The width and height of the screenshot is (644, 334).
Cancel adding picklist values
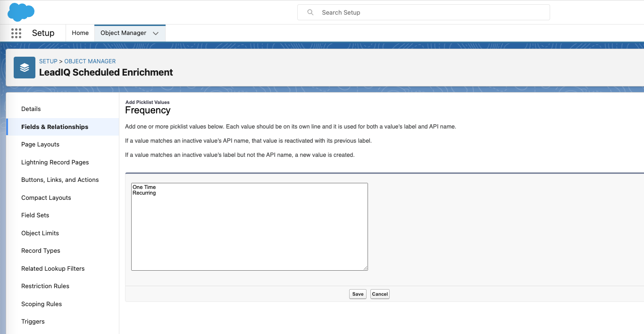click(380, 294)
